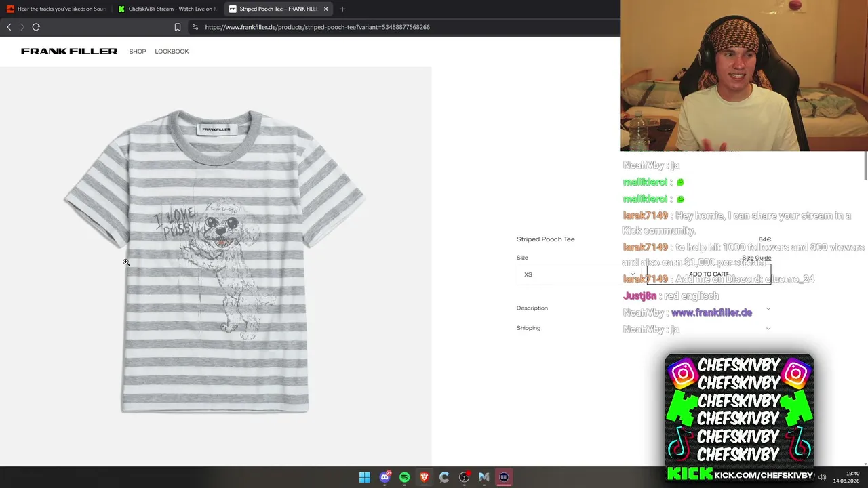This screenshot has height=488, width=868.
Task: Open the LOOKBOOK page
Action: pyautogui.click(x=172, y=52)
